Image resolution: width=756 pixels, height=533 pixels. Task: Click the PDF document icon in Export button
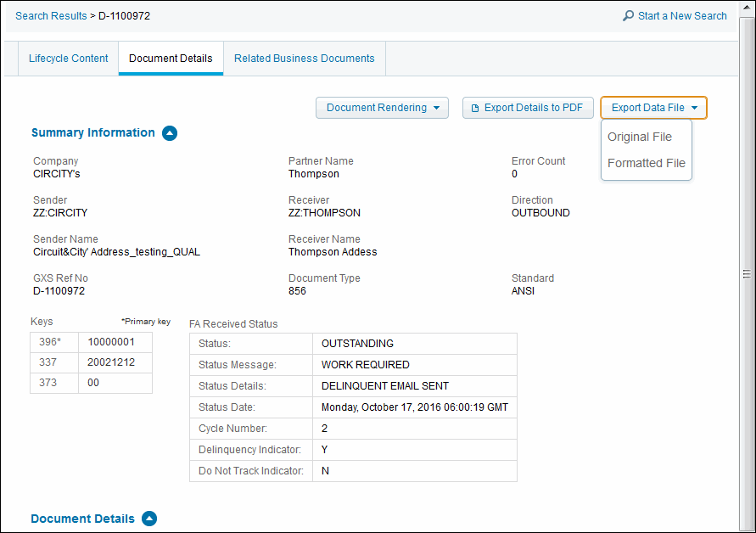click(475, 108)
